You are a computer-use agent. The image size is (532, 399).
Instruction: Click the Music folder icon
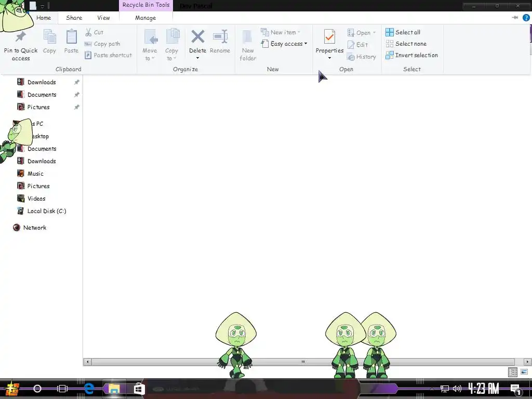[21, 174]
